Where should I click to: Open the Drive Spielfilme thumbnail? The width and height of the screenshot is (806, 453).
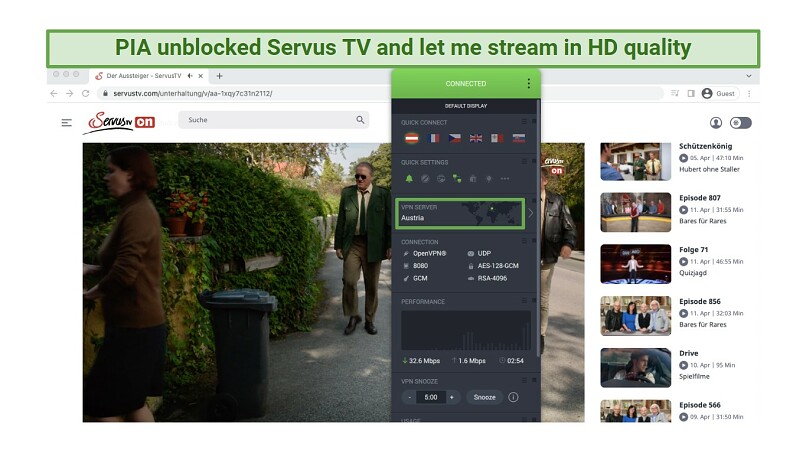click(635, 368)
